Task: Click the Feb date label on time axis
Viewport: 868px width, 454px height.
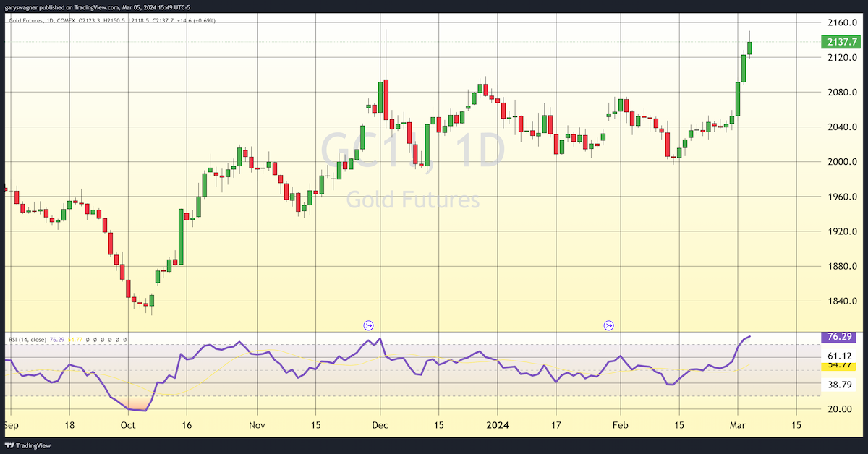Action: pos(620,425)
